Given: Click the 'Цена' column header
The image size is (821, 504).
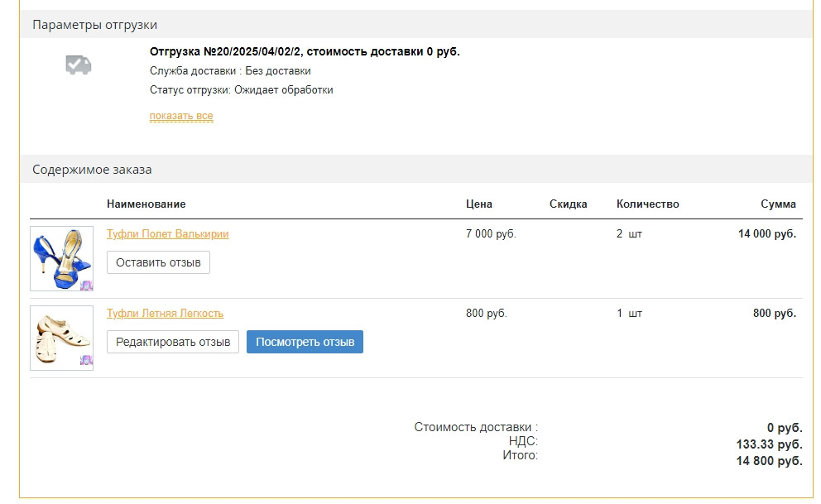Looking at the screenshot, I should click(x=478, y=204).
